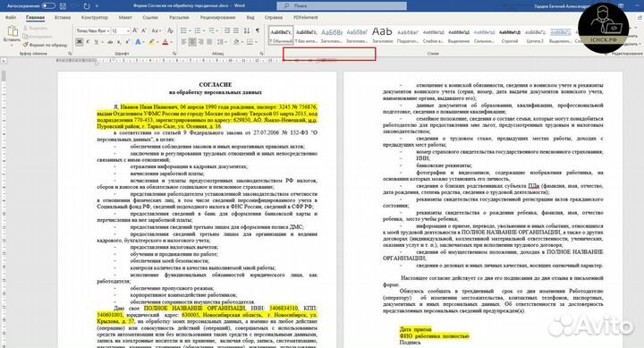Click the bulleted list icon

(x=183, y=30)
